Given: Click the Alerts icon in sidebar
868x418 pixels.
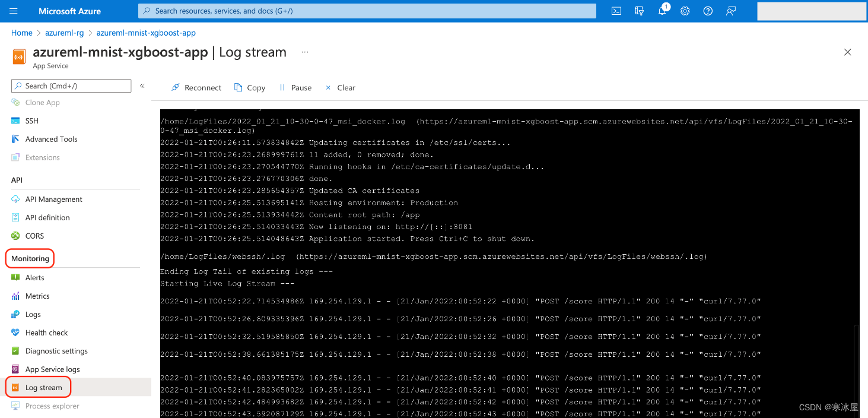Looking at the screenshot, I should 15,277.
